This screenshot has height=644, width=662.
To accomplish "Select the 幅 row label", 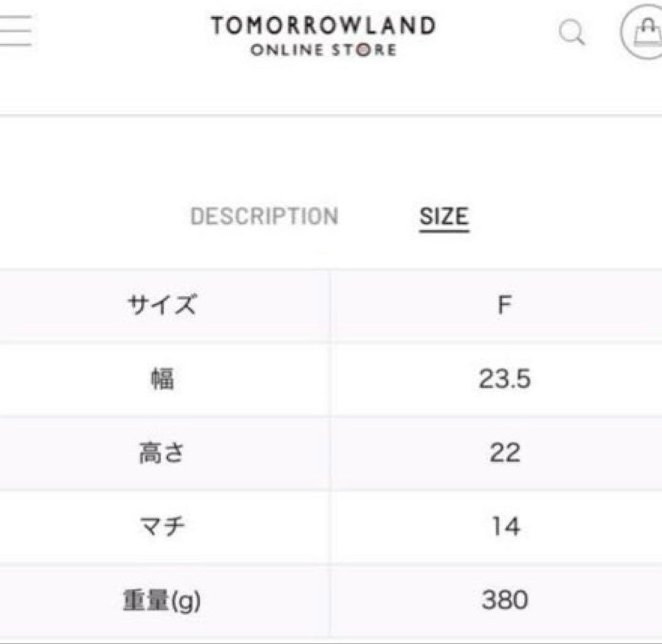I will 162,377.
